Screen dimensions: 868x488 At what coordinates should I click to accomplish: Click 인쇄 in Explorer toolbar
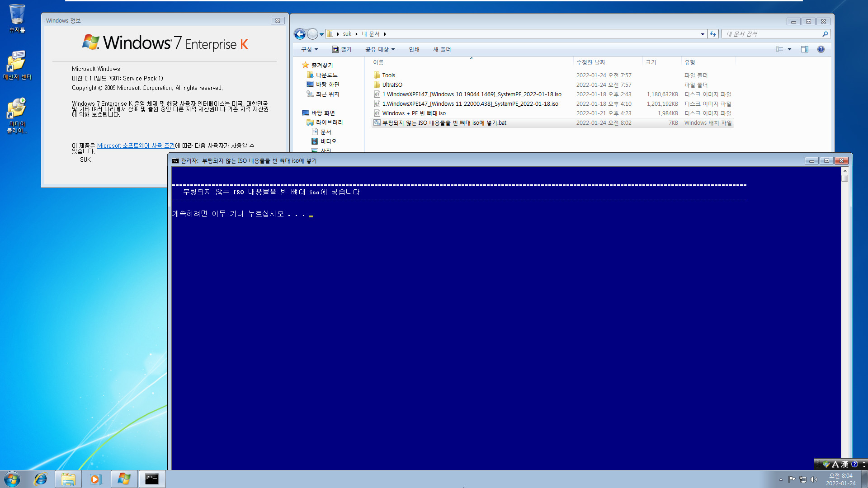(414, 49)
